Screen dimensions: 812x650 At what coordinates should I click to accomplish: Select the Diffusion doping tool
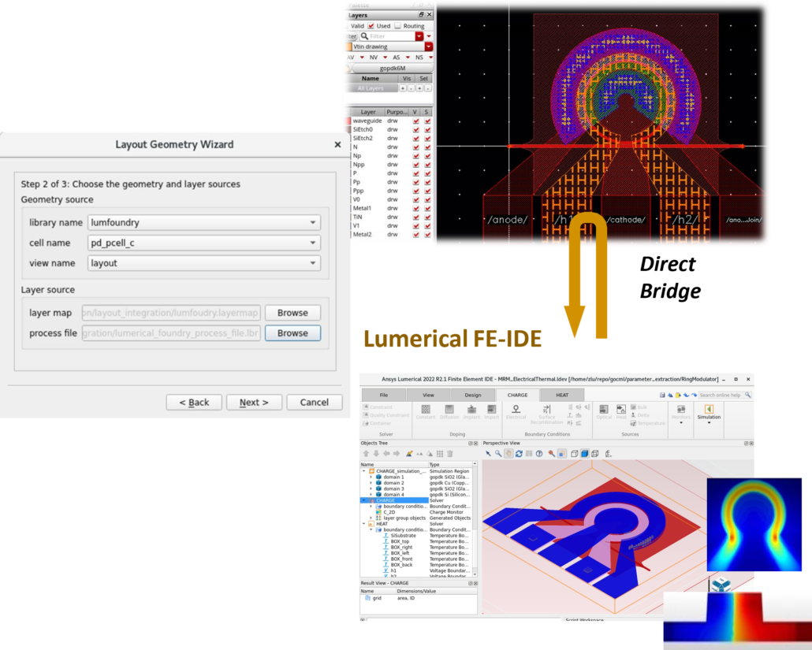[449, 411]
